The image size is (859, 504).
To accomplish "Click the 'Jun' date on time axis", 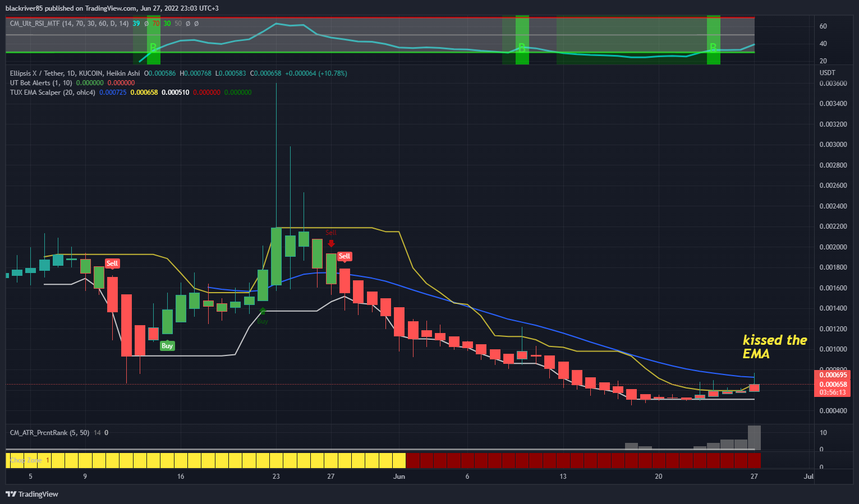I will click(x=399, y=477).
